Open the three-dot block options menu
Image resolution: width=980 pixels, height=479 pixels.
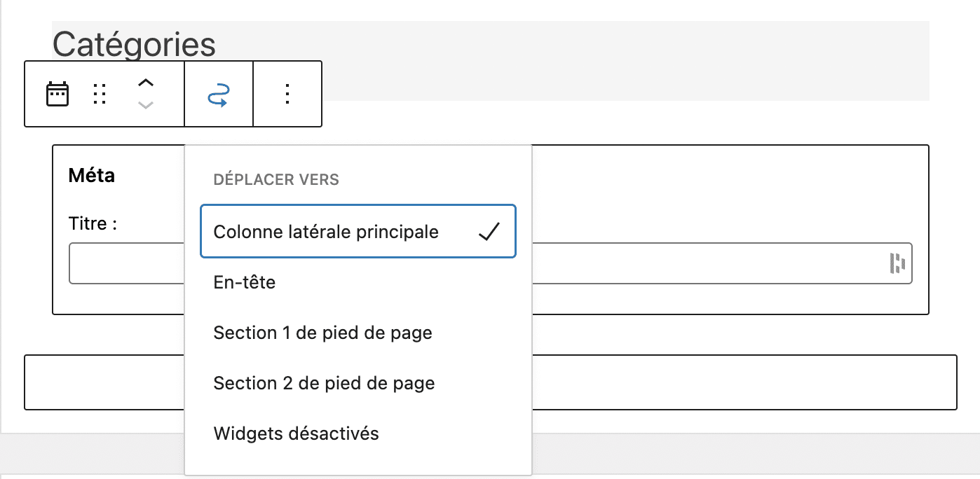[287, 93]
